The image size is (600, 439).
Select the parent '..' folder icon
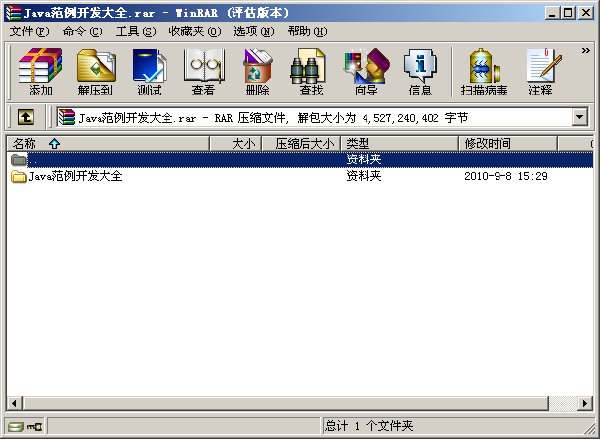(x=18, y=159)
